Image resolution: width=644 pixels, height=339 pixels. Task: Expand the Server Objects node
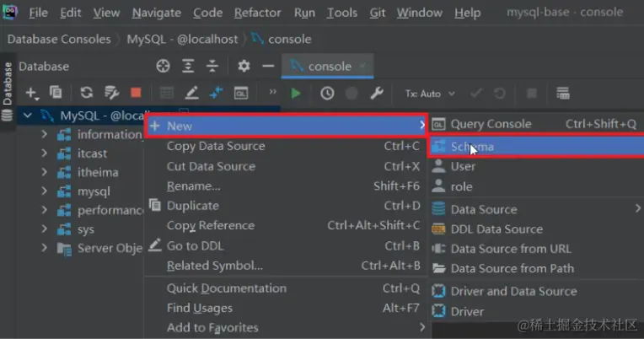(44, 248)
